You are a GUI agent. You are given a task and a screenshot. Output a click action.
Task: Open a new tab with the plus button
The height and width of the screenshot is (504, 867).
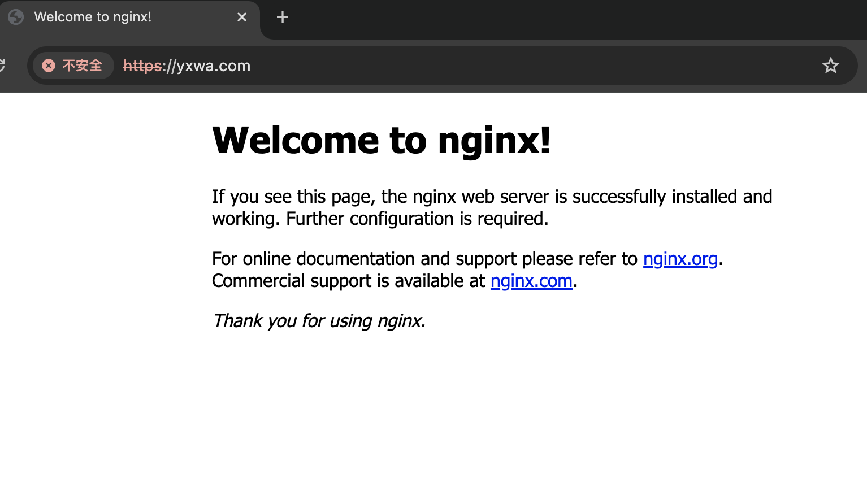283,18
